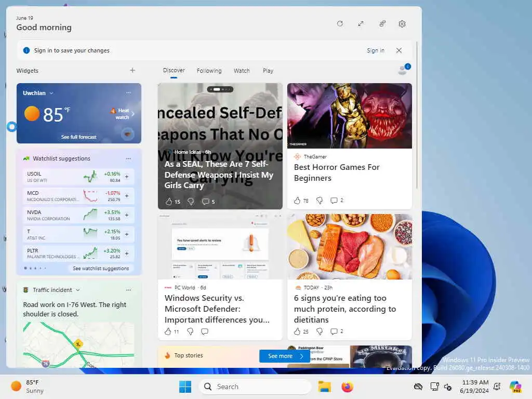This screenshot has width=532, height=399.
Task: Like the SEAL self-defense article
Action: coord(169,202)
